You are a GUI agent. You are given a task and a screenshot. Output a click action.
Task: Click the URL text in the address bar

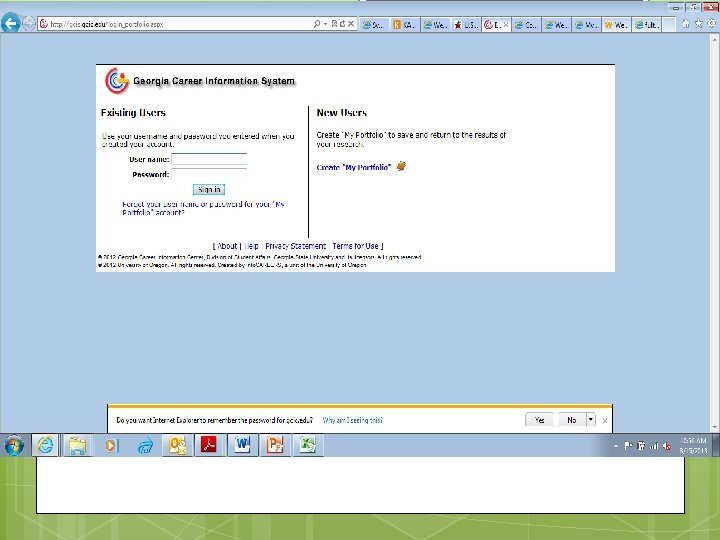tap(107, 24)
